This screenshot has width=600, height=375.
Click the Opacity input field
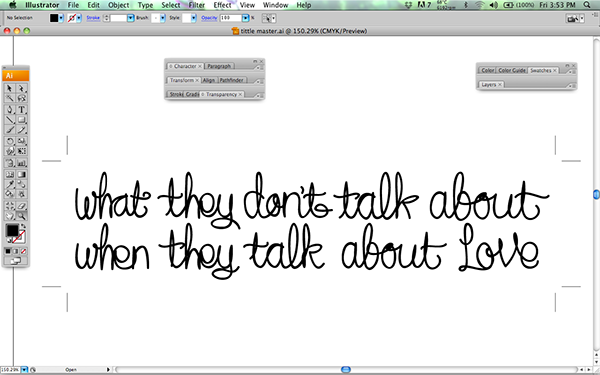click(x=231, y=18)
